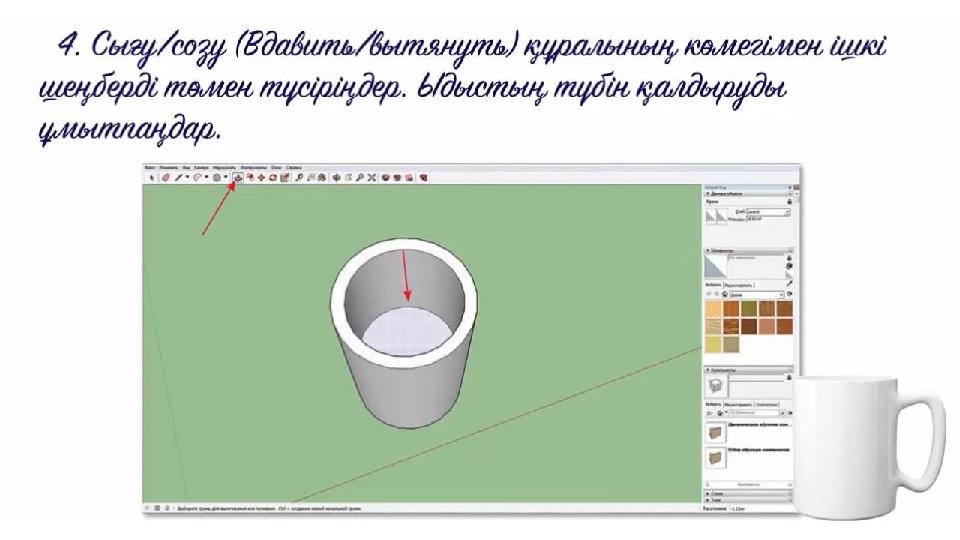Open the shapes tool dropdown arrow
Image resolution: width=960 pixels, height=540 pixels.
click(226, 178)
